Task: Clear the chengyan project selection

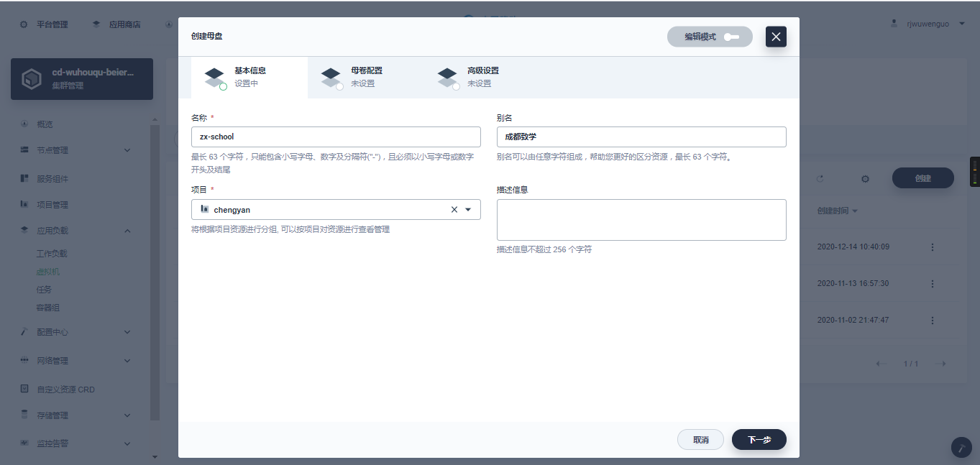Action: pyautogui.click(x=454, y=210)
